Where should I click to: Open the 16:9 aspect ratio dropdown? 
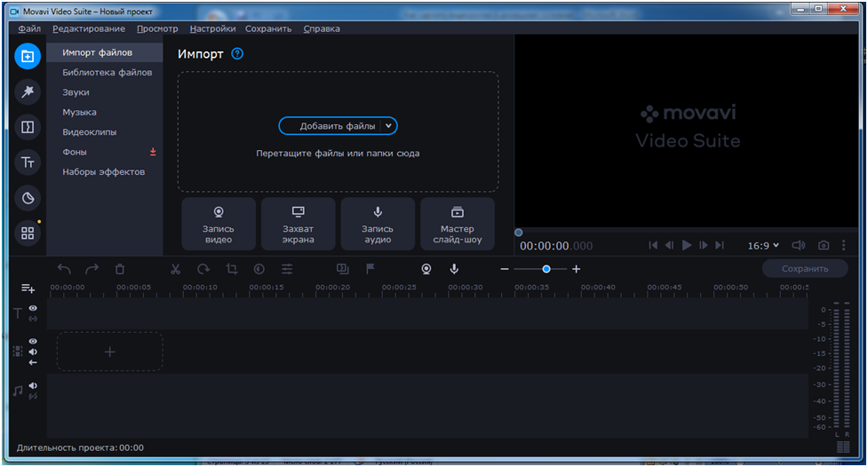click(x=763, y=245)
